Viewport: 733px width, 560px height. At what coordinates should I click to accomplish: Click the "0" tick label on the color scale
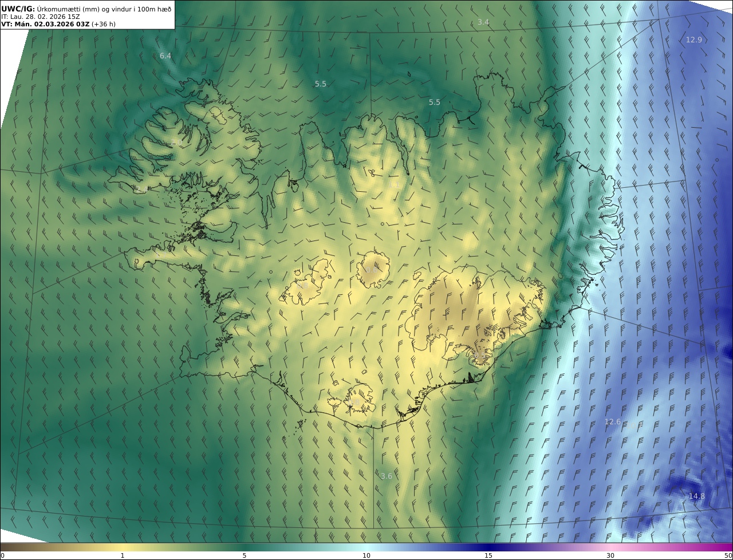(2, 555)
